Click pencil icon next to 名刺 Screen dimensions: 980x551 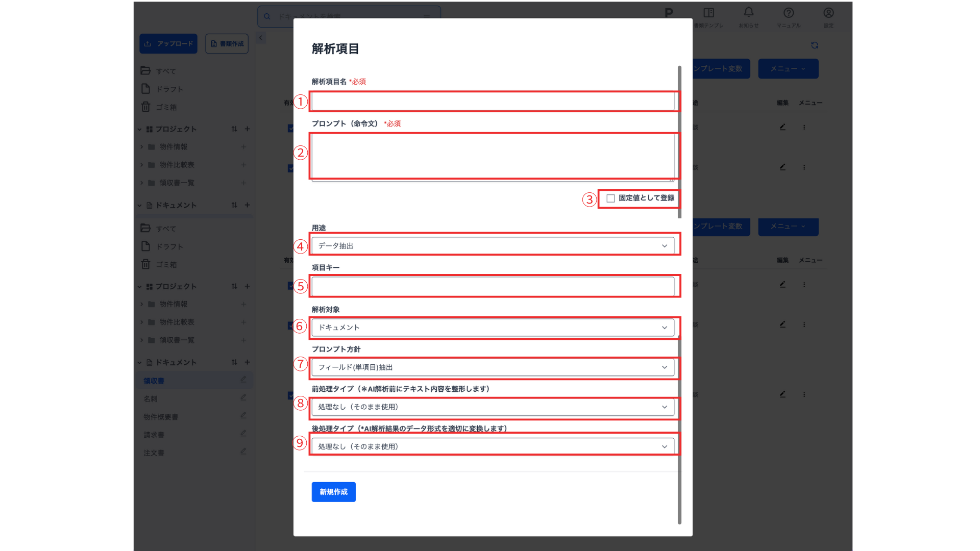[x=243, y=397]
